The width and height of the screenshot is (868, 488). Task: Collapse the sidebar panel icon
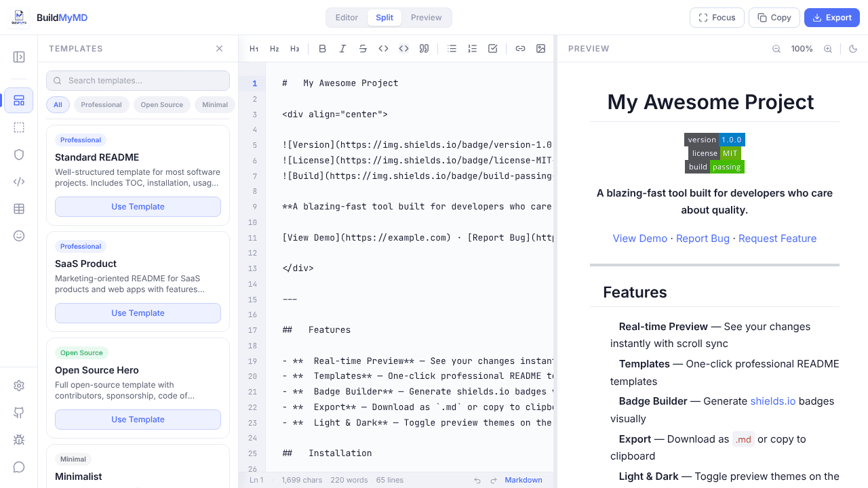pyautogui.click(x=19, y=57)
